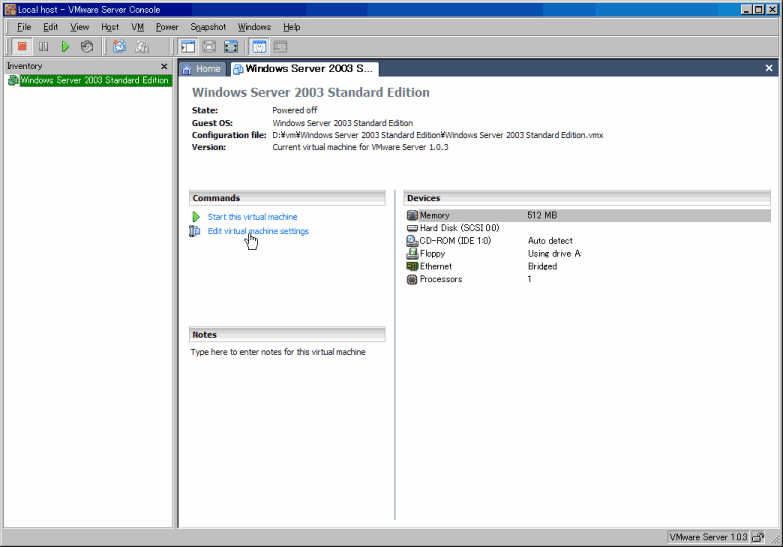Select the CD-ROM (IDE 1:0) label
The height and width of the screenshot is (547, 783).
[455, 241]
